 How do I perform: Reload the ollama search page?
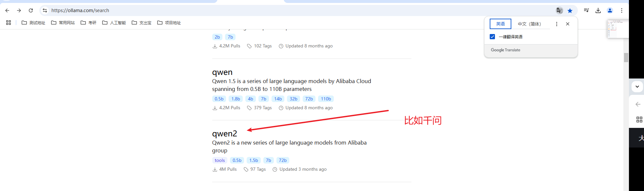(31, 10)
